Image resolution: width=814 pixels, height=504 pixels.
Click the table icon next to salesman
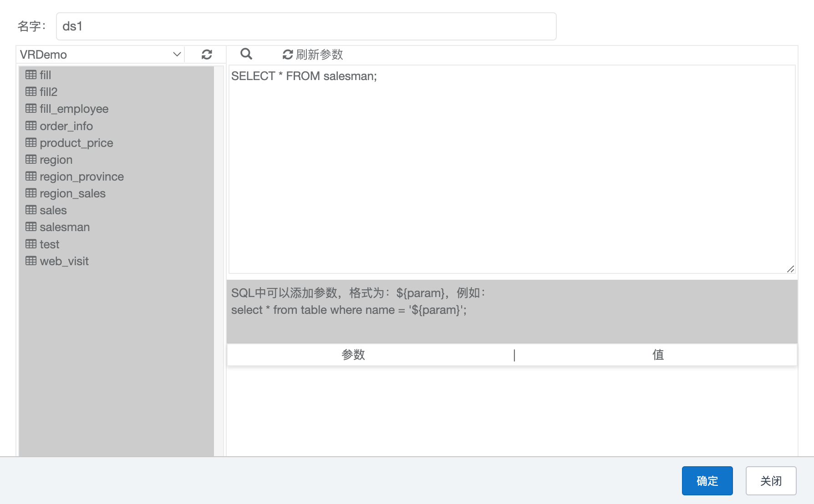[31, 227]
